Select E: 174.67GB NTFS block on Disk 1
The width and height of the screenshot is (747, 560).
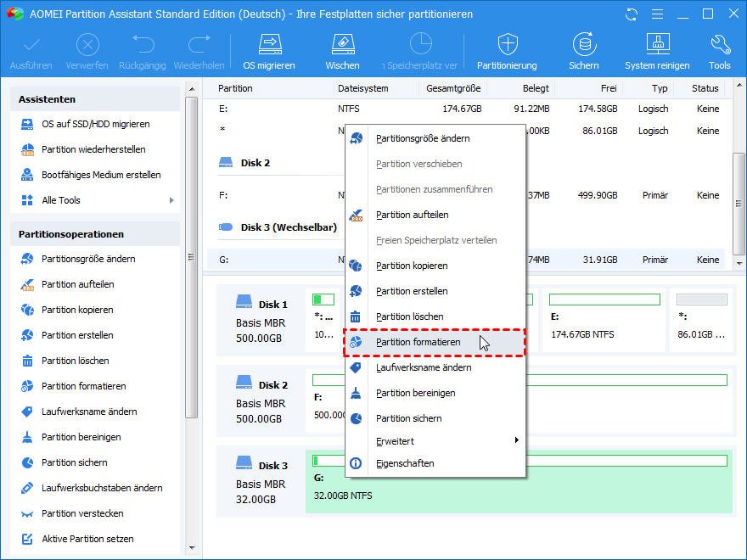pos(604,320)
